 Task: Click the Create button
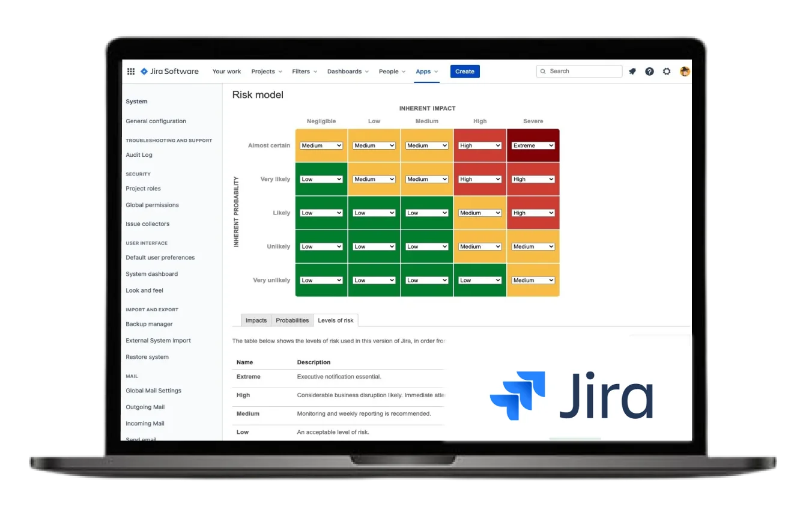(x=465, y=72)
